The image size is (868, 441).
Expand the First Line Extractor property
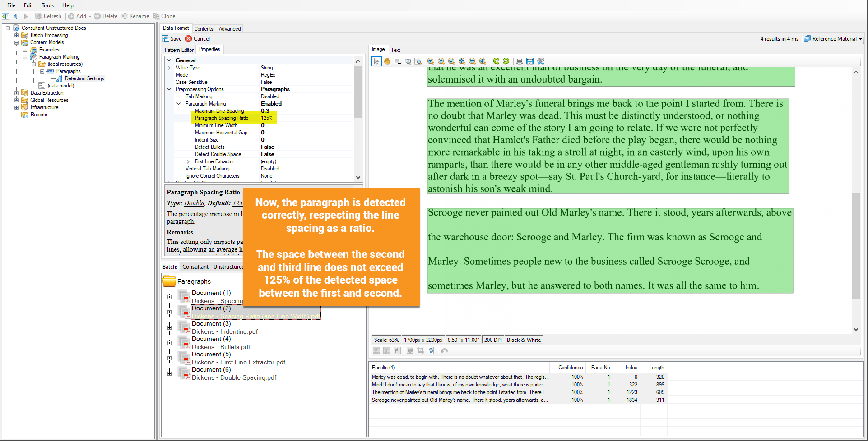point(188,161)
